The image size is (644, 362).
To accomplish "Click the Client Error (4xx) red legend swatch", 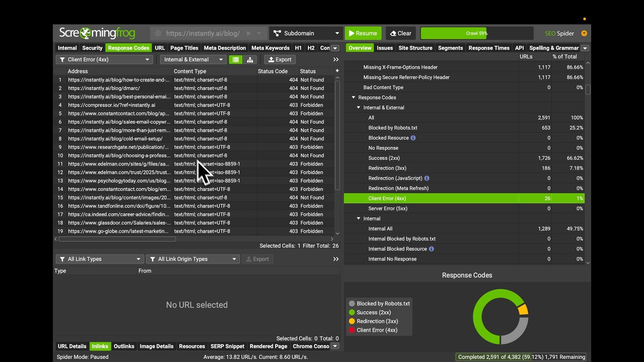I will pos(352,330).
